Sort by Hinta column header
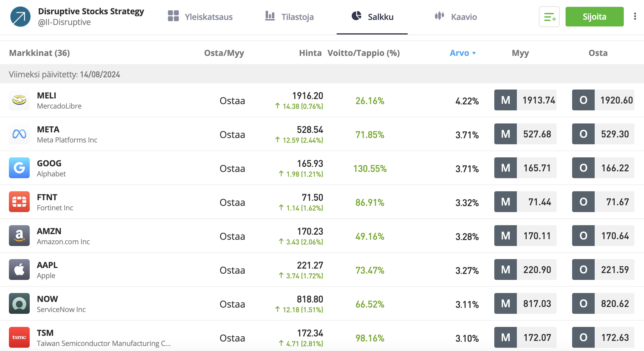The width and height of the screenshot is (644, 351). click(x=310, y=53)
